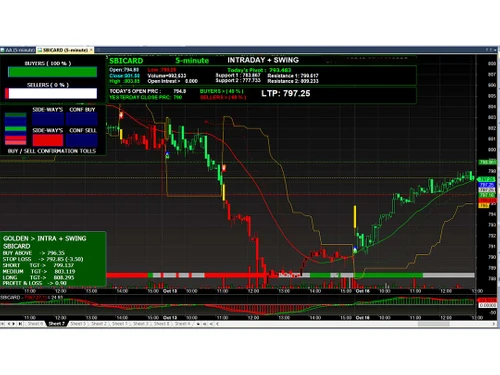
Task: Switch to the AA (5-minute) chart tab
Action: pos(18,50)
